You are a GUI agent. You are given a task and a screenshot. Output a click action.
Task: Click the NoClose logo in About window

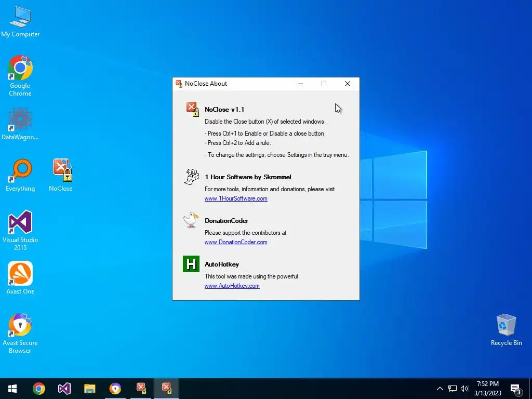click(192, 109)
